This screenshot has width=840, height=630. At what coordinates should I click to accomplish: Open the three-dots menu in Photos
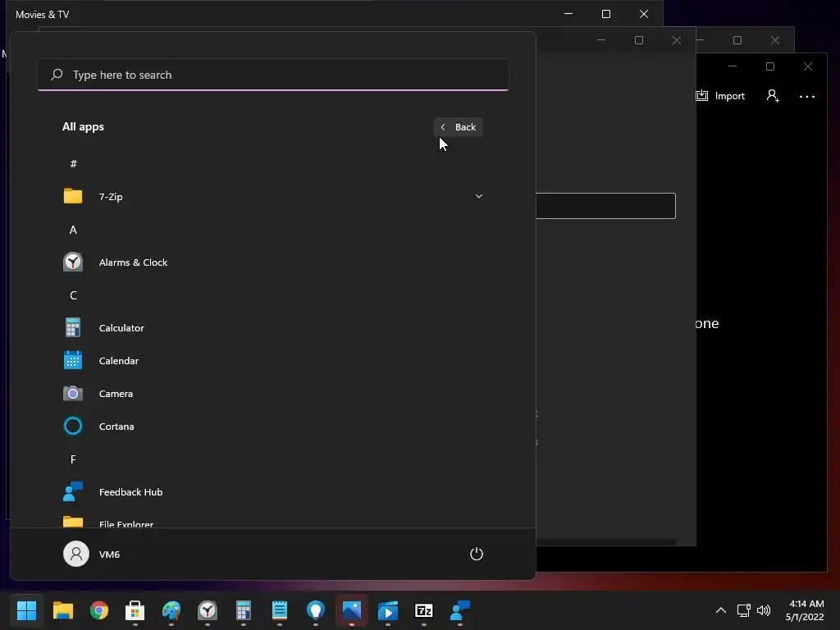(x=807, y=97)
